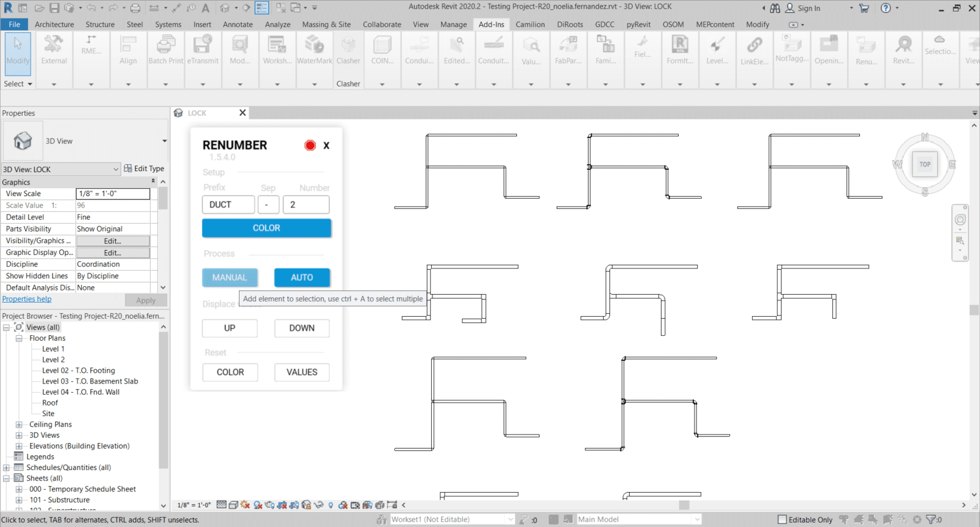
Task: Open a project via quick access Open icon
Action: [x=39, y=8]
